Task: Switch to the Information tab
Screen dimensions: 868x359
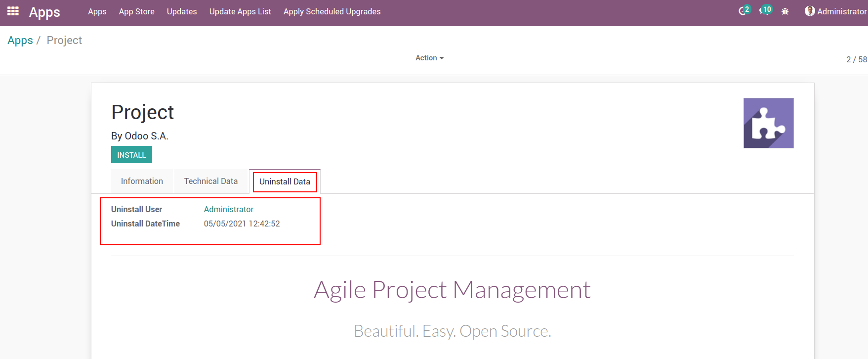Action: (142, 181)
